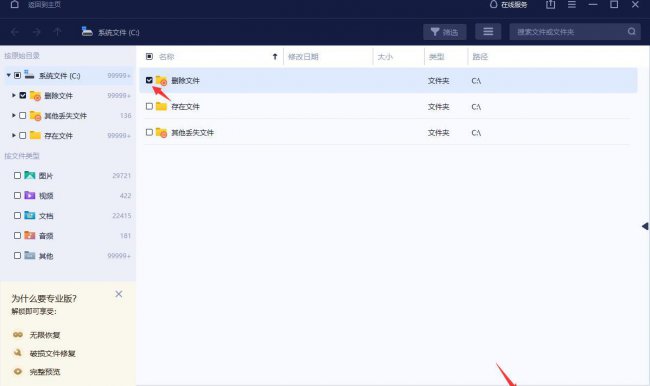Open the 在线服务 online service bell icon

pyautogui.click(x=493, y=4)
